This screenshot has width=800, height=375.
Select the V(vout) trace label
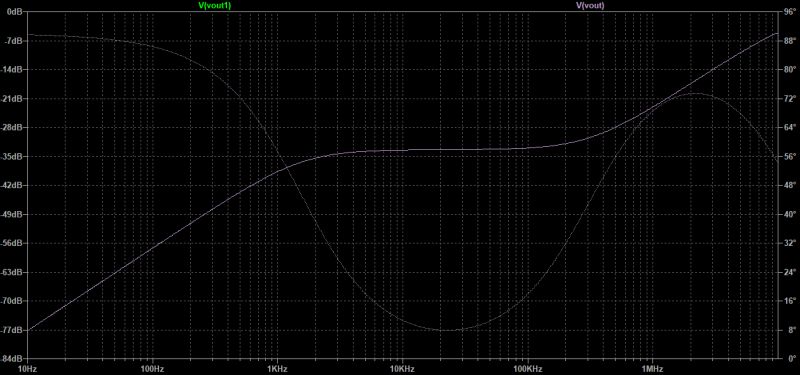(590, 5)
